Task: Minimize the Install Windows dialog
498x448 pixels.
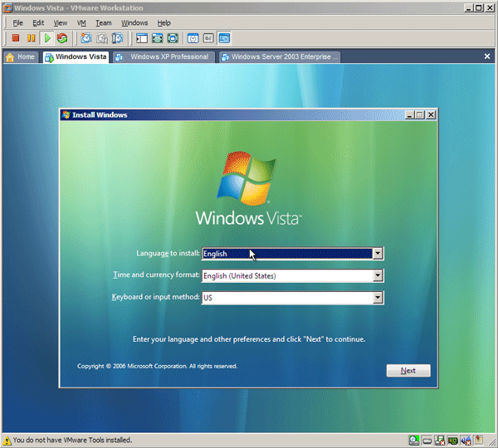Action: click(x=409, y=114)
